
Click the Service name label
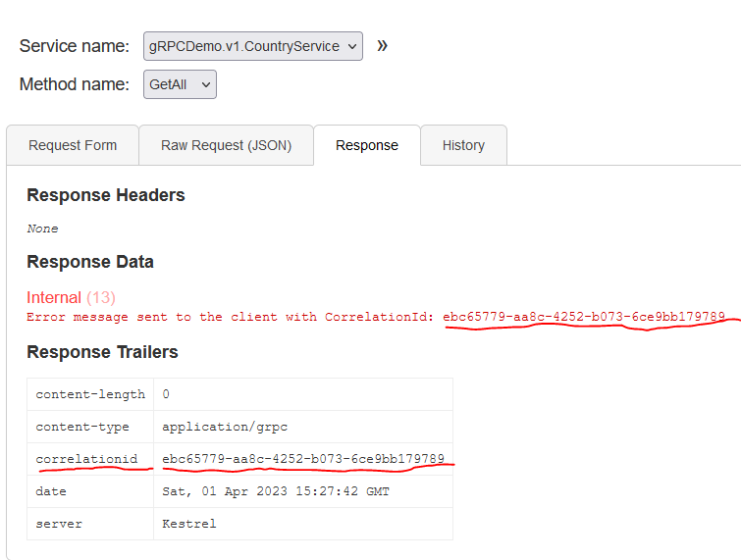coord(74,46)
